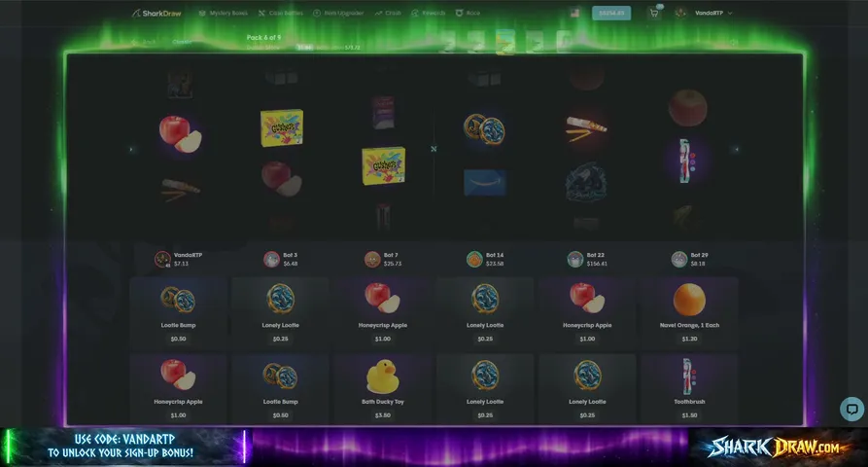868x467 pixels.
Task: Select Bot 7's Honeycrisp Apple card
Action: click(383, 313)
